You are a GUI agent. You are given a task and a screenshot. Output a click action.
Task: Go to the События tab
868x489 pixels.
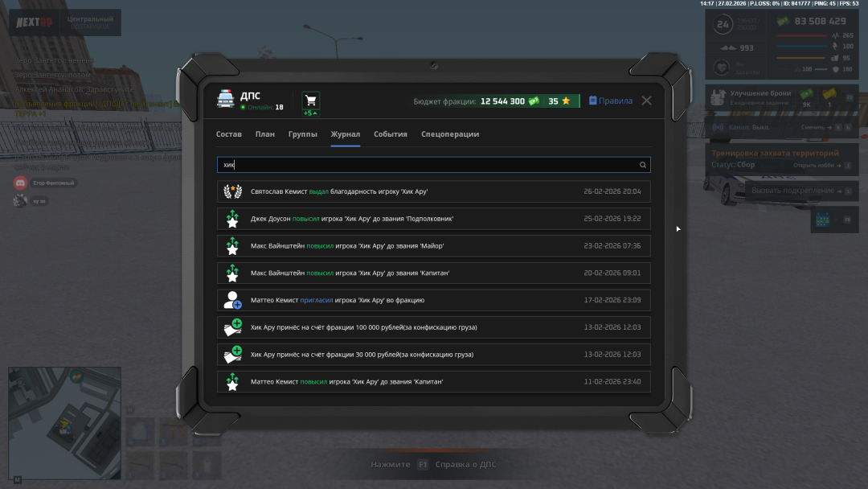pos(391,134)
